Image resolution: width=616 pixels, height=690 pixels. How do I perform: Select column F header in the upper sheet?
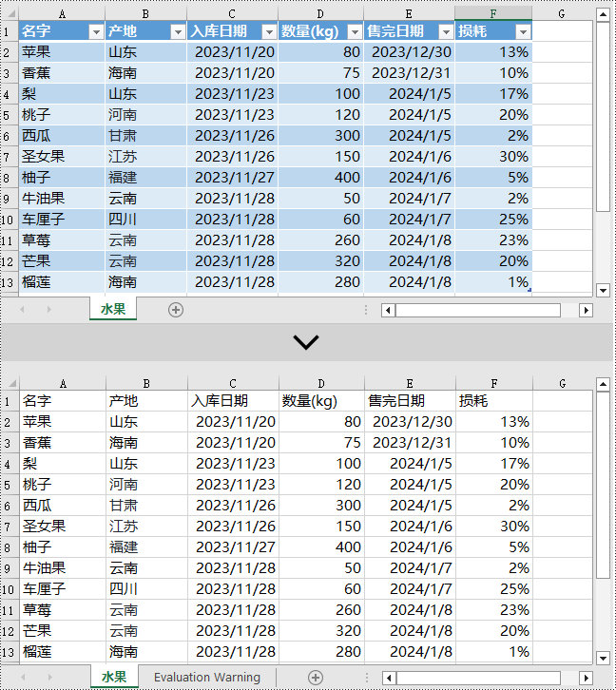coord(493,13)
